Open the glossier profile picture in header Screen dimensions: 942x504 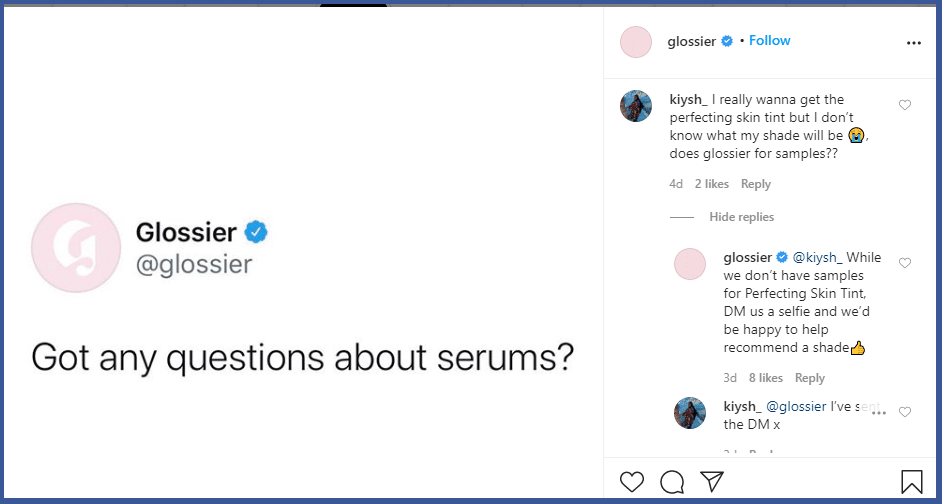pyautogui.click(x=636, y=42)
